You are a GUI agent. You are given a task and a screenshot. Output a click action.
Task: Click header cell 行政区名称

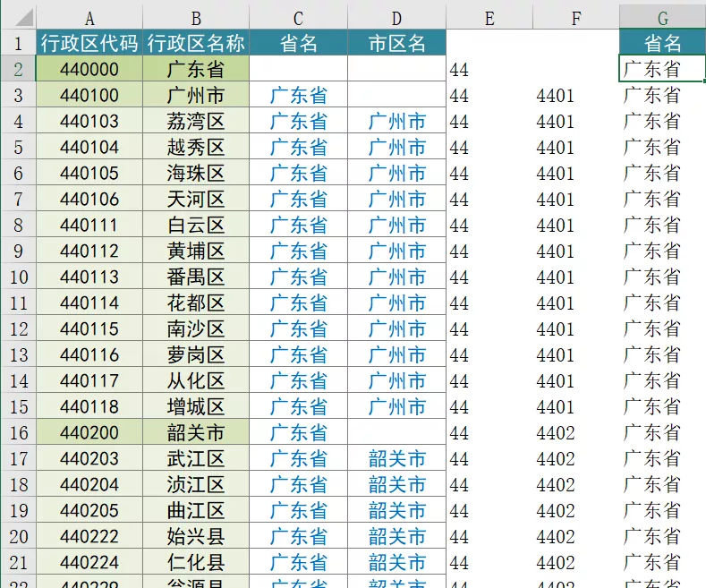point(196,43)
